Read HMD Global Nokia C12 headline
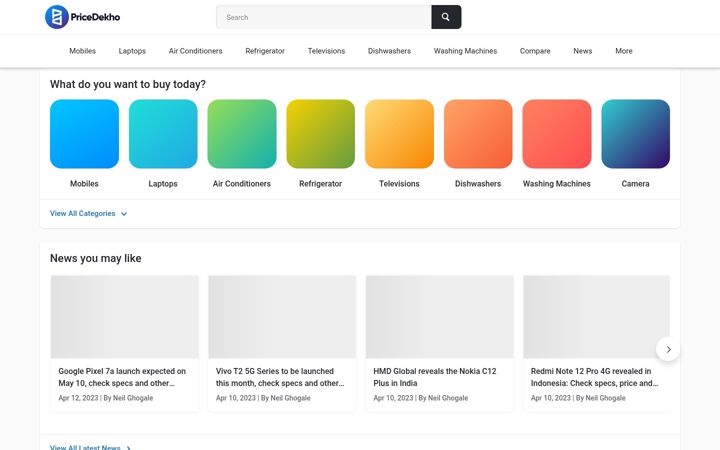 click(435, 377)
